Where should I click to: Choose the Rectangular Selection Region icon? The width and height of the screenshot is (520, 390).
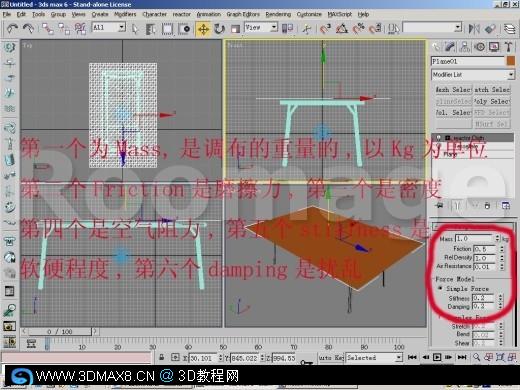click(x=167, y=29)
